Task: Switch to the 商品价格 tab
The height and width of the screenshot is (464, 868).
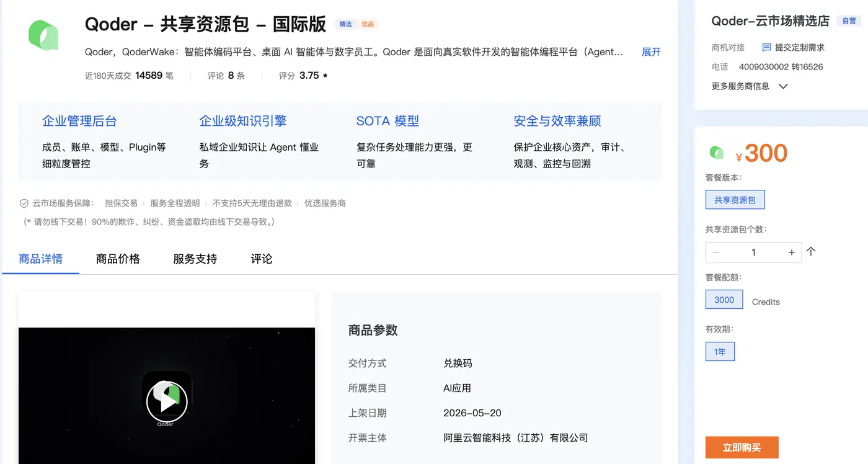Action: [x=118, y=259]
